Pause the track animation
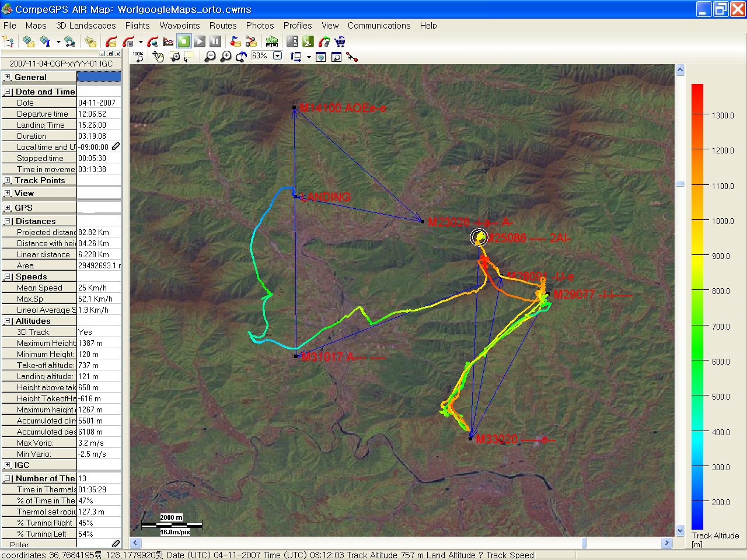 point(215,41)
